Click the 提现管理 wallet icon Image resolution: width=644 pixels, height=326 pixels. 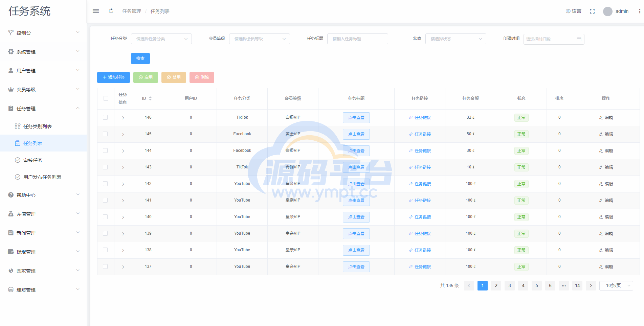coord(11,252)
